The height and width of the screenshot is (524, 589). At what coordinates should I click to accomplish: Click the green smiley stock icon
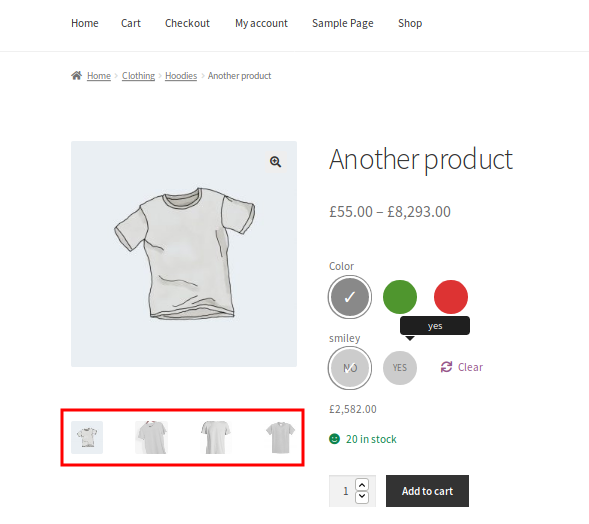334,439
